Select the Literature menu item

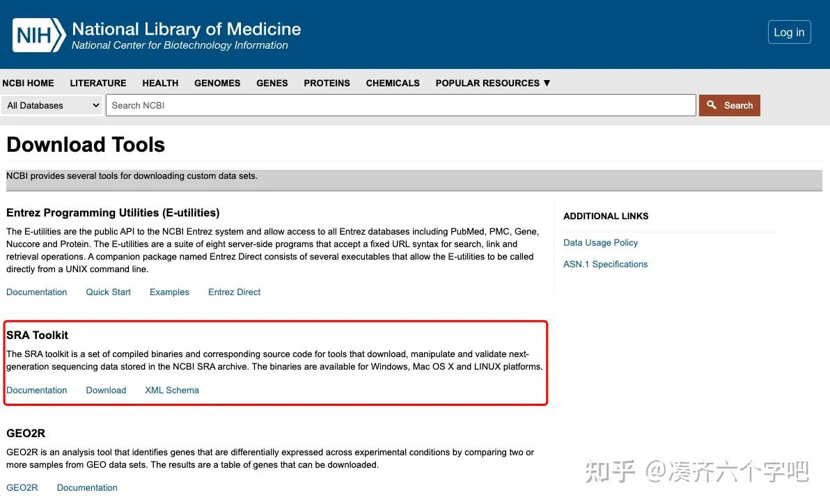click(98, 83)
